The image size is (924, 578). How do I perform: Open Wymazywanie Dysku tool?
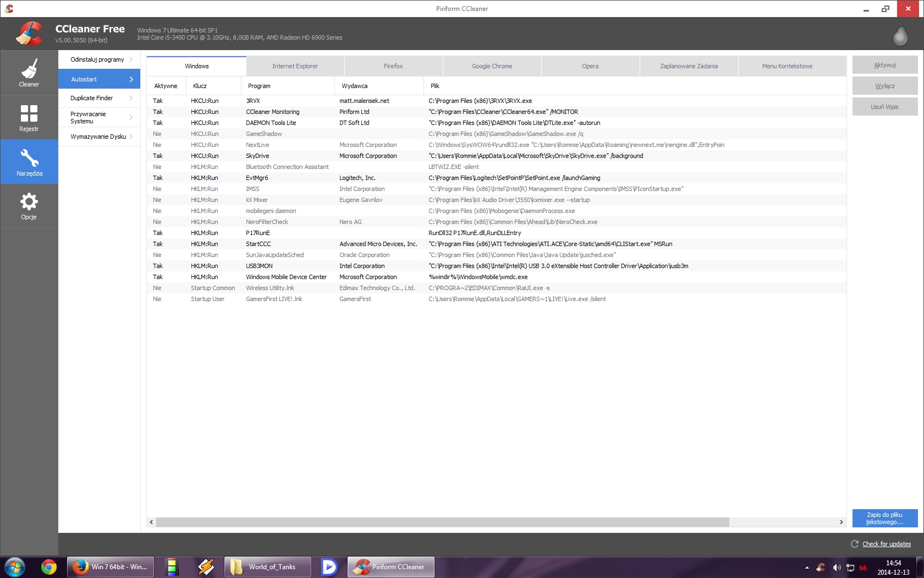[100, 137]
